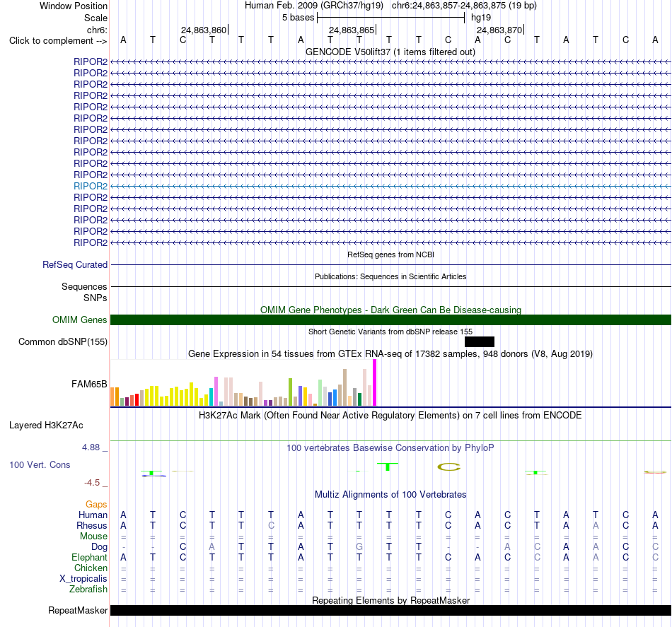Click the tall tan bar in GTEx chart
The height and width of the screenshot is (627, 672).
tap(344, 387)
